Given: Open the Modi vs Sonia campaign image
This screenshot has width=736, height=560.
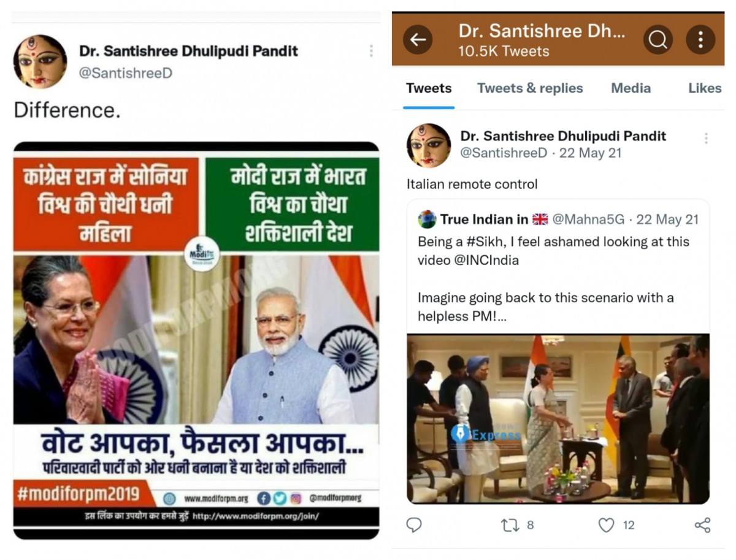Looking at the screenshot, I should 196,340.
